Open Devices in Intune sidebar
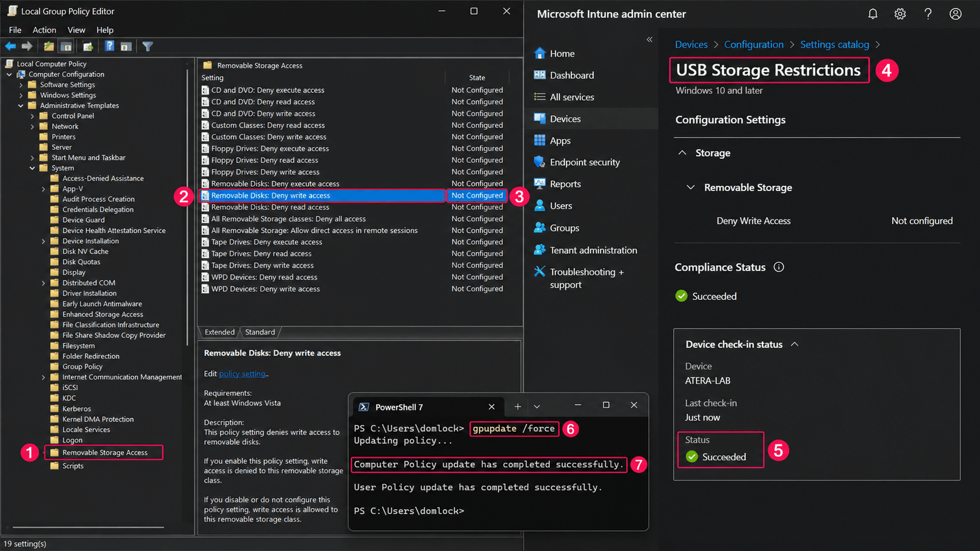This screenshot has width=980, height=551. [592, 118]
